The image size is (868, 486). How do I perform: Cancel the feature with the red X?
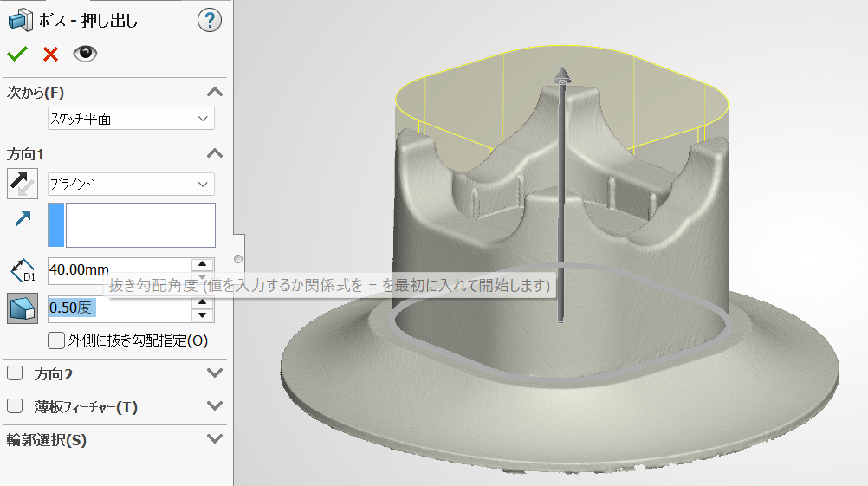(50, 54)
